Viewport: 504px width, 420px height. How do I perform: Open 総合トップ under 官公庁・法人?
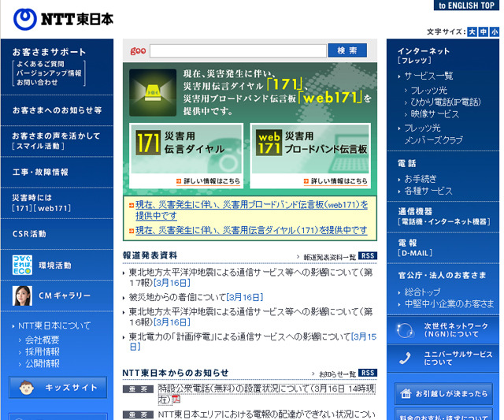[422, 292]
